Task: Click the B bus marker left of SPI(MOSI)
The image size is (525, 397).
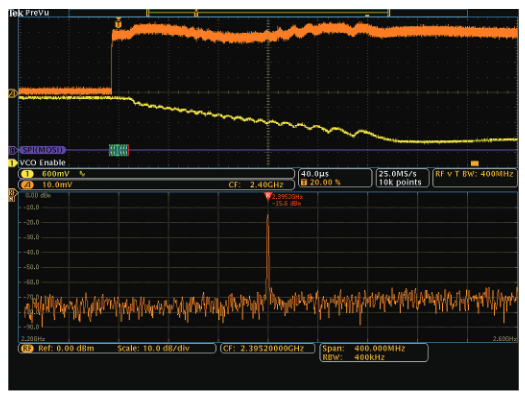Action: coord(12,150)
